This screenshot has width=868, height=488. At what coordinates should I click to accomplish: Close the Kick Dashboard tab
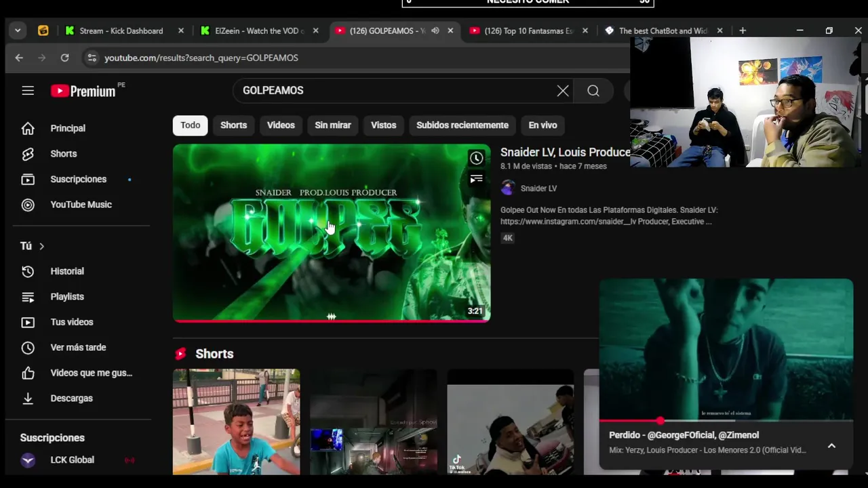181,30
